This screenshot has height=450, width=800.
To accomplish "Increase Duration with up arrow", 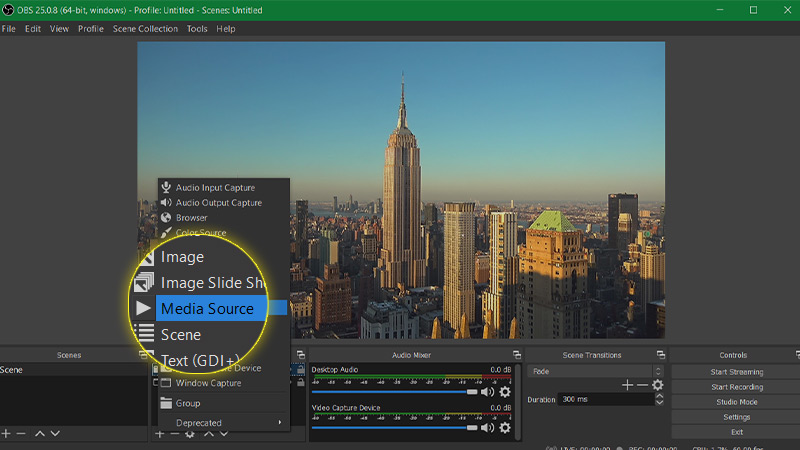I will point(659,396).
